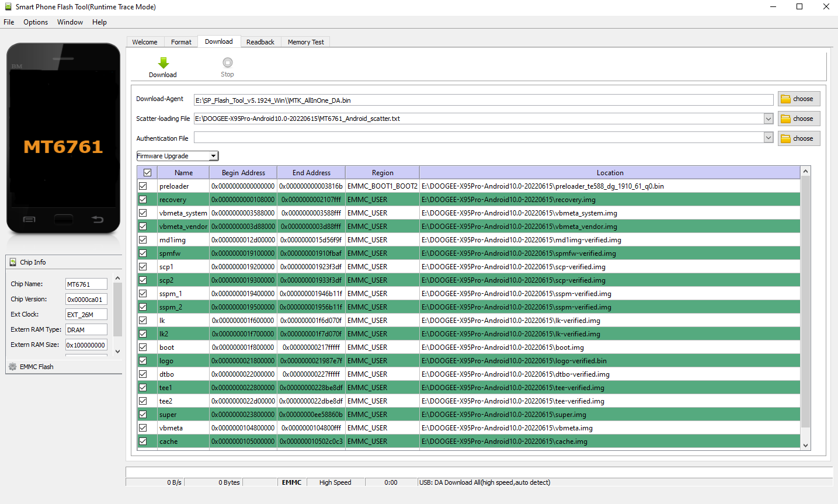Click the app icon in title bar
This screenshot has height=504, width=838.
[8, 7]
